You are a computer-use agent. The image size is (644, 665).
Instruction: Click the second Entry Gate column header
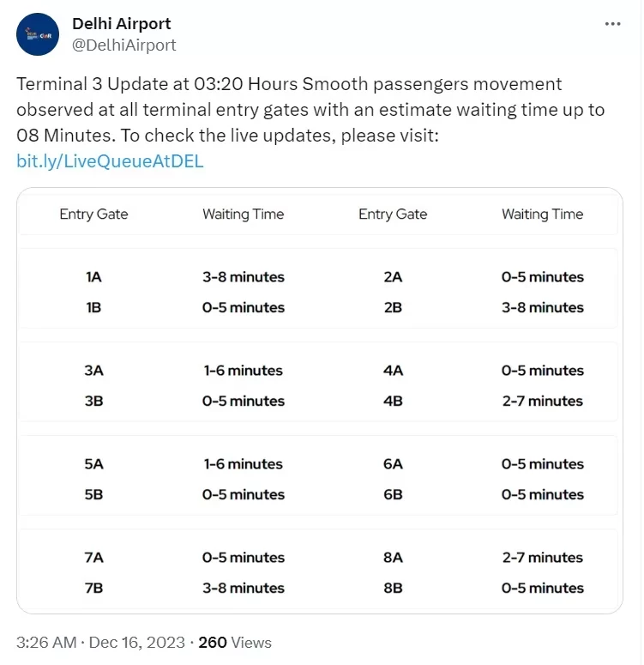click(x=393, y=215)
